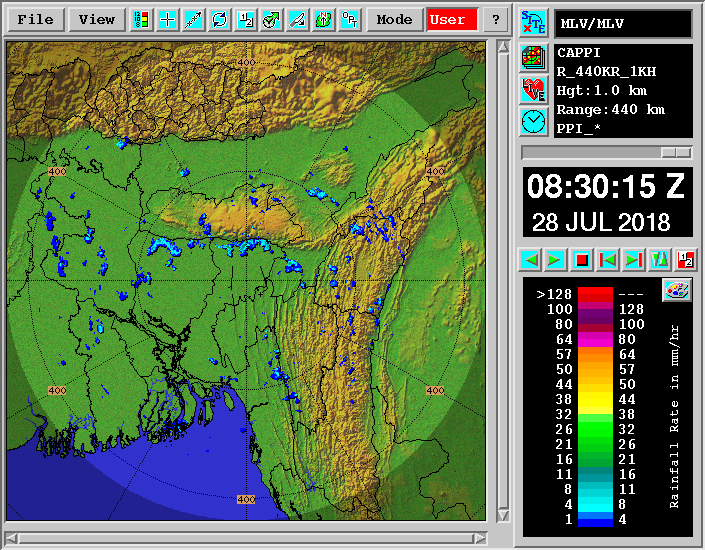The image size is (705, 550).
Task: Jump to the first frame
Action: pos(607,260)
